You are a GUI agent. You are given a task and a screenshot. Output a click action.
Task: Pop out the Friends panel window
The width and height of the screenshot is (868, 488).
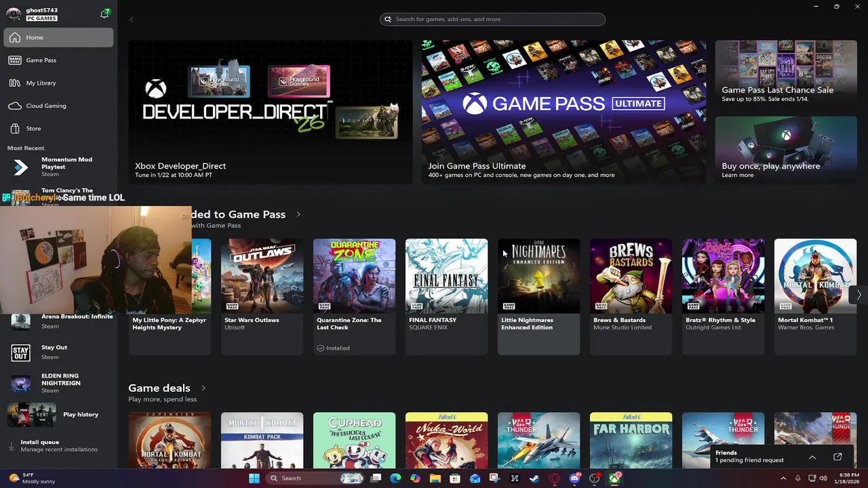(x=837, y=457)
